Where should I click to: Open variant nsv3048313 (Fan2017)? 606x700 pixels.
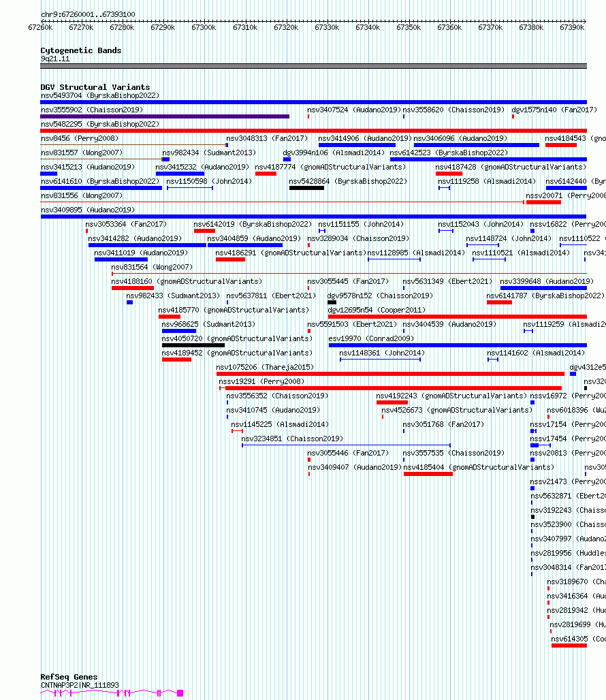[267, 138]
